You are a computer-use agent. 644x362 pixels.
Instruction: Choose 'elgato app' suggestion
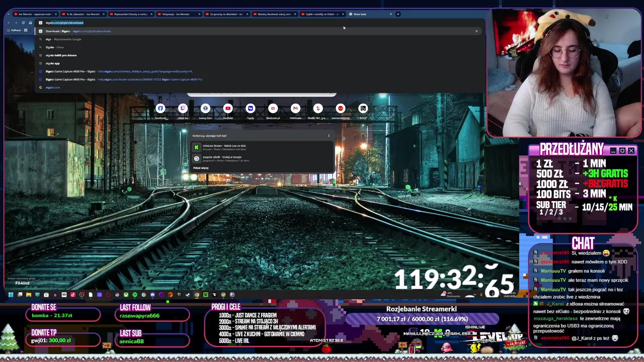tap(259, 63)
